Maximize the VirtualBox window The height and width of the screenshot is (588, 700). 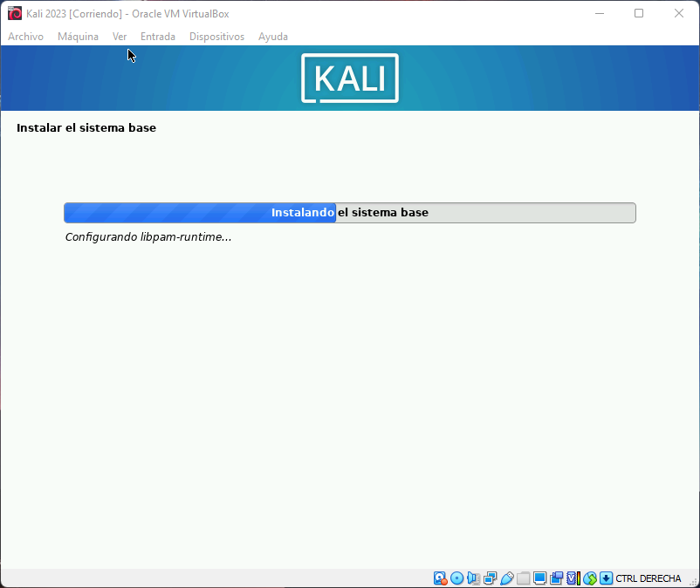click(x=639, y=13)
